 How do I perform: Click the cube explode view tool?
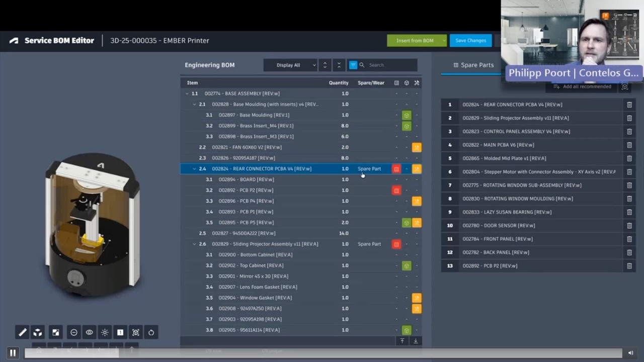coord(38,332)
